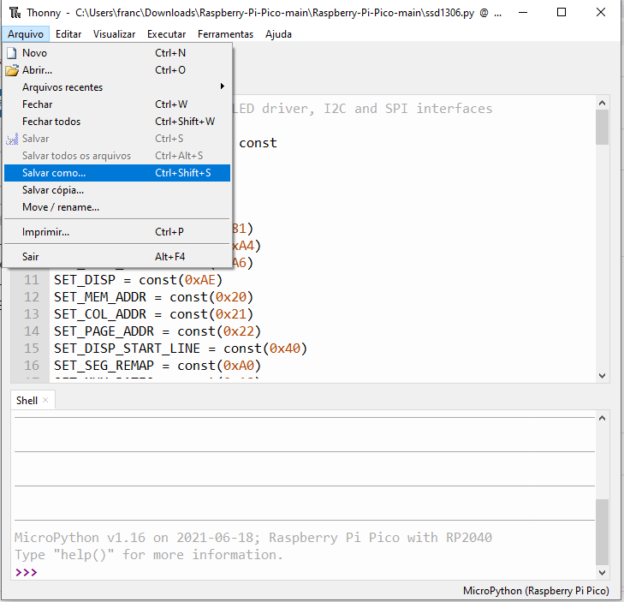Click the grayed Salvar entry

coord(117,138)
